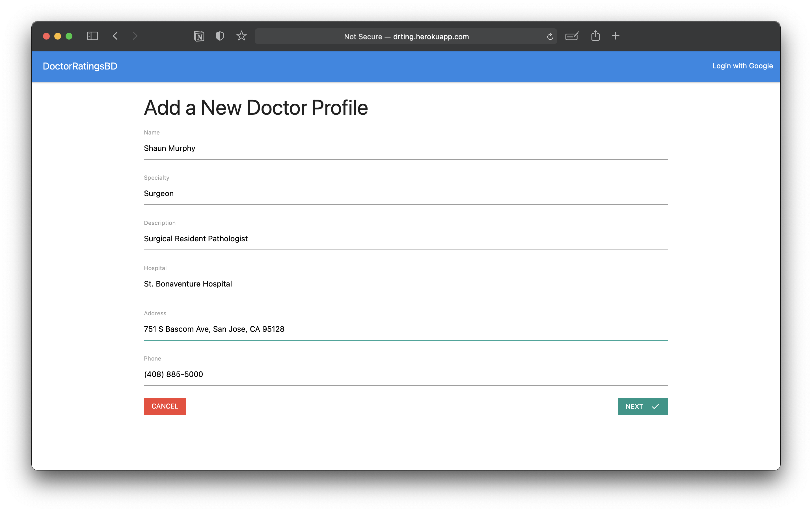The image size is (812, 512).
Task: Click the password autofill keyboard icon
Action: pos(572,36)
